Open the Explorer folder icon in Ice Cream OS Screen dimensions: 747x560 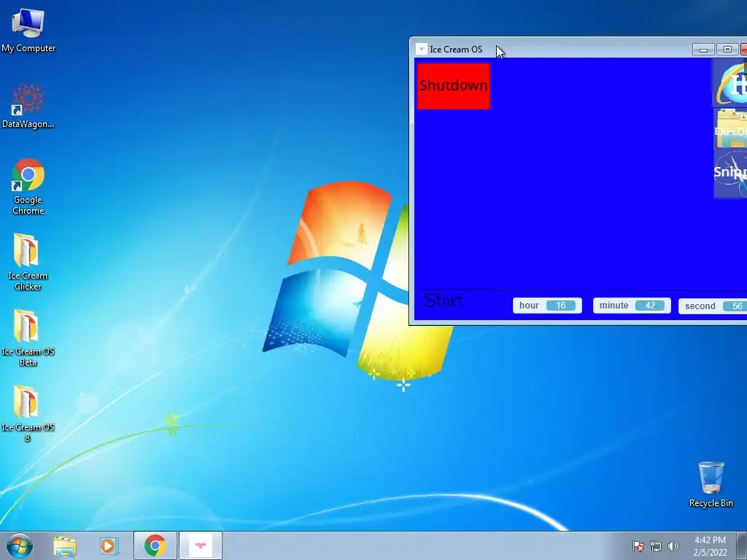(x=731, y=129)
